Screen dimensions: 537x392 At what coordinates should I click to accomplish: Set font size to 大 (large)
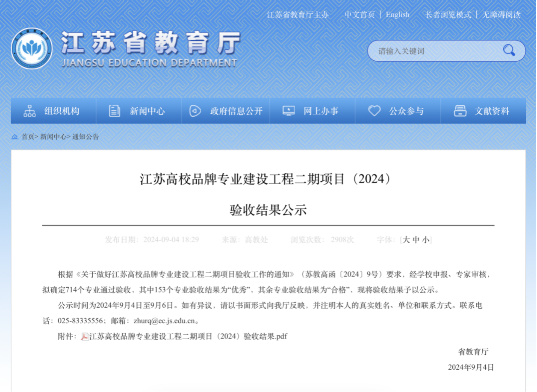[x=406, y=240]
